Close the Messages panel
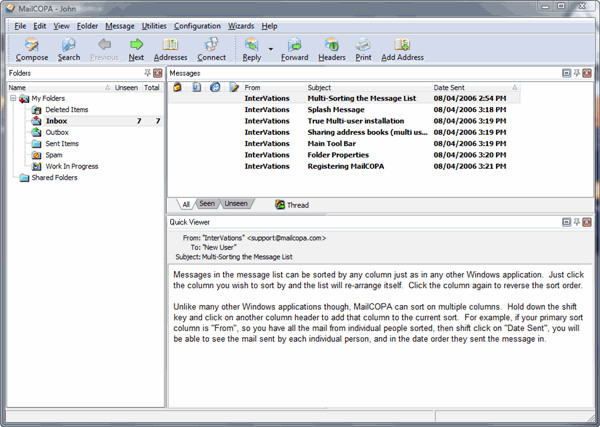600x427 pixels. [587, 73]
